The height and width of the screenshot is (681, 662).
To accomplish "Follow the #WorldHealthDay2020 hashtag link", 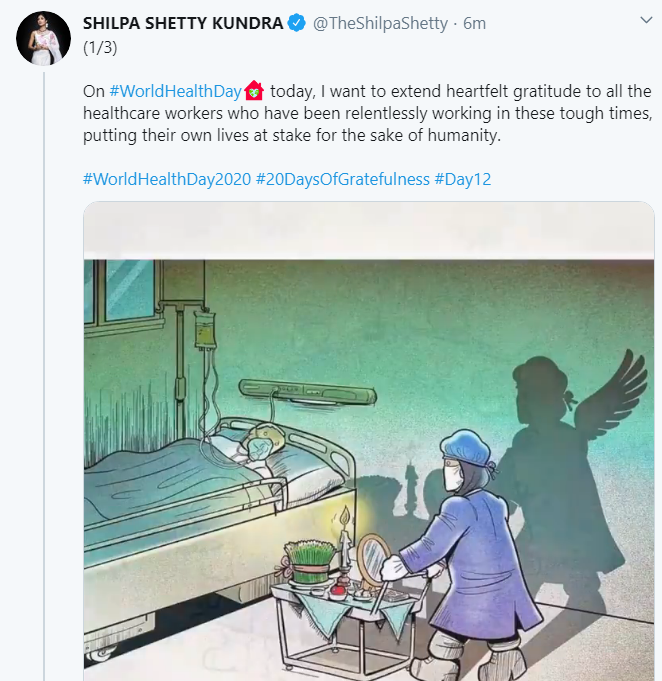I will pyautogui.click(x=166, y=179).
